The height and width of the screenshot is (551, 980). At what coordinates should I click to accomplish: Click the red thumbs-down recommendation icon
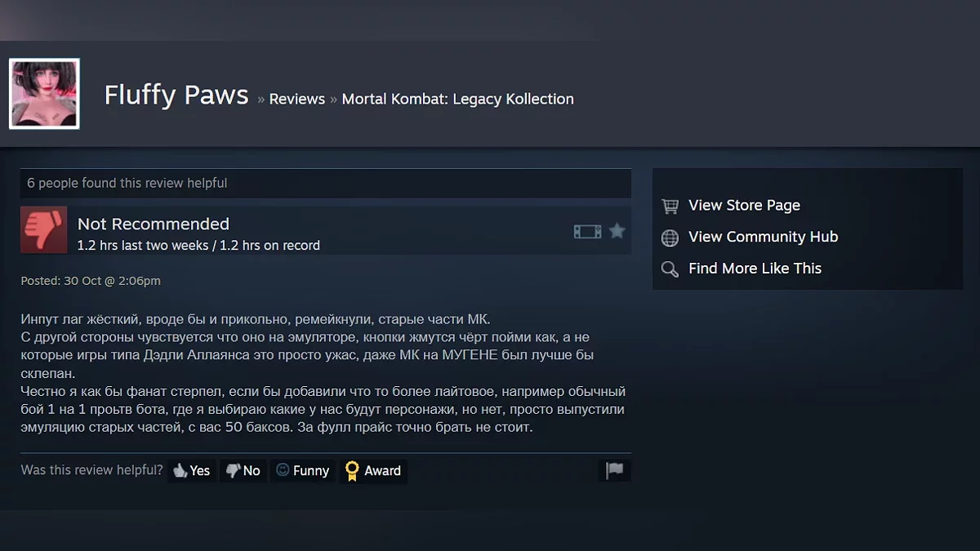coord(44,229)
